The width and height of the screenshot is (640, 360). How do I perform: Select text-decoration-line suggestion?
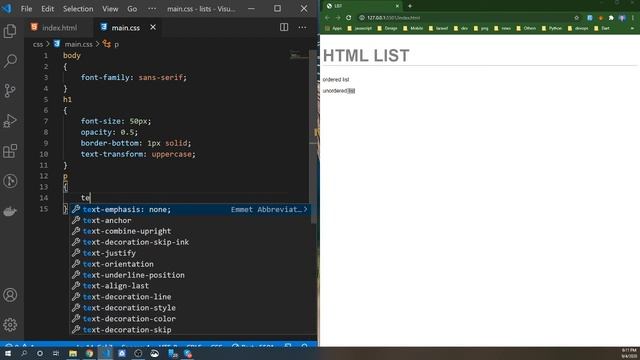pos(190,297)
